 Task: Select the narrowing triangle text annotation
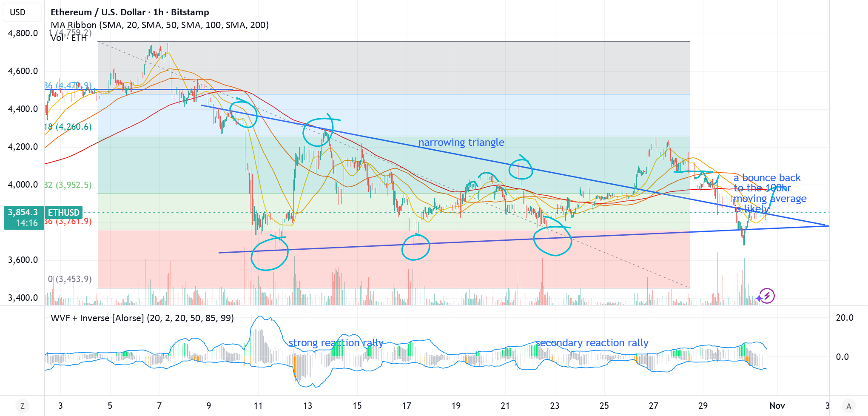461,142
